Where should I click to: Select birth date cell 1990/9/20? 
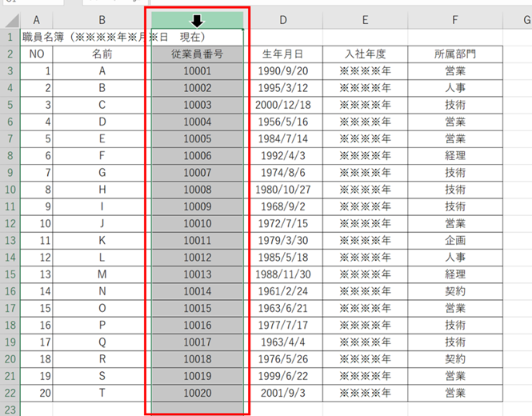click(283, 70)
